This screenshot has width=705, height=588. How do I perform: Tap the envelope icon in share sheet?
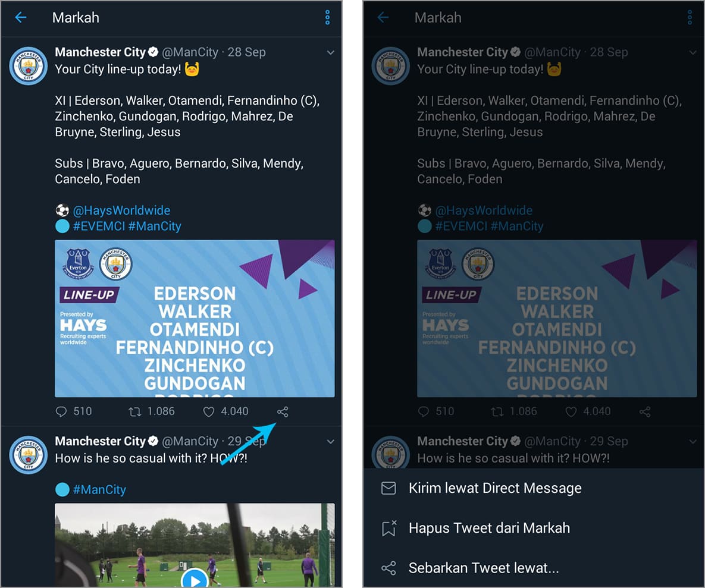(x=388, y=488)
